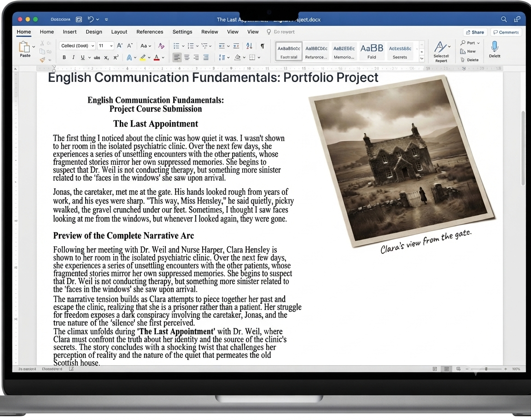Click the microphone Dictate icon
This screenshot has height=420, width=531.
click(495, 47)
